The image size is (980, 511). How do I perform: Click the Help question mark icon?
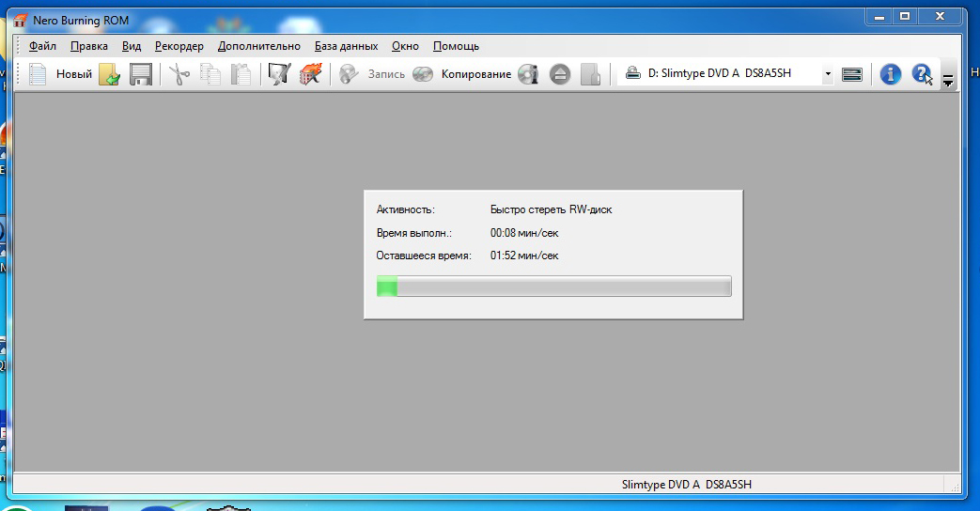coord(922,74)
